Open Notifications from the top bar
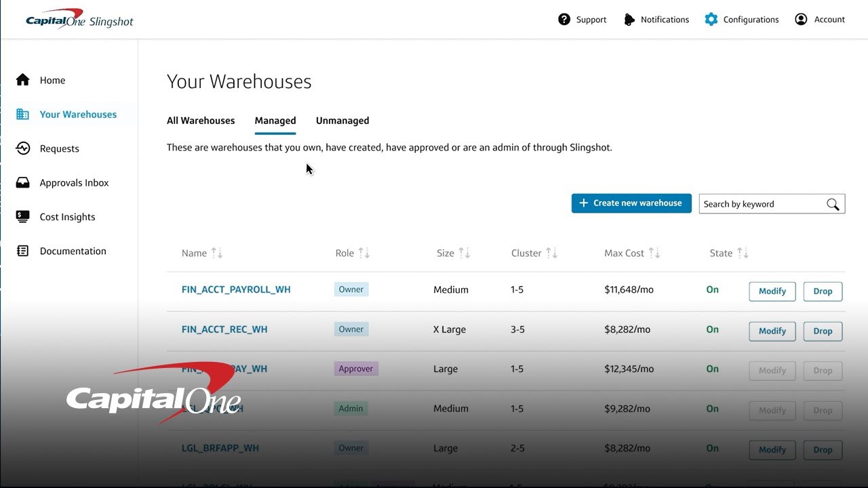This screenshot has height=488, width=868. (x=665, y=20)
